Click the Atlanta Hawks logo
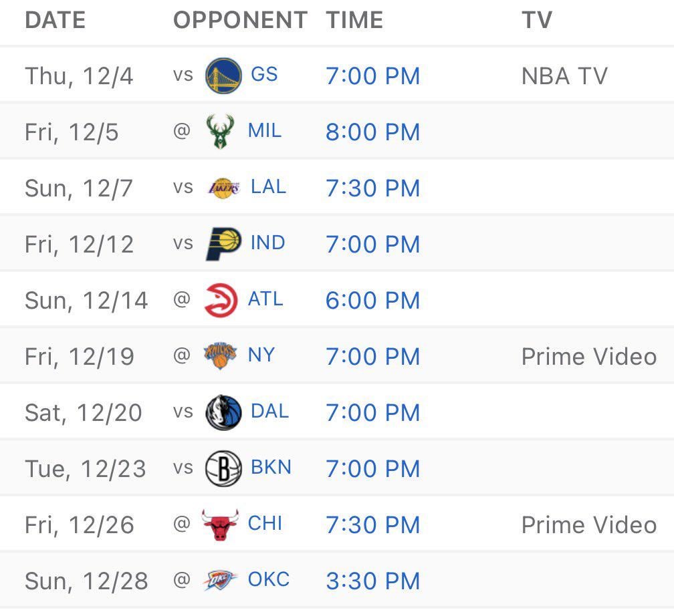Image resolution: width=674 pixels, height=616 pixels. (x=221, y=299)
